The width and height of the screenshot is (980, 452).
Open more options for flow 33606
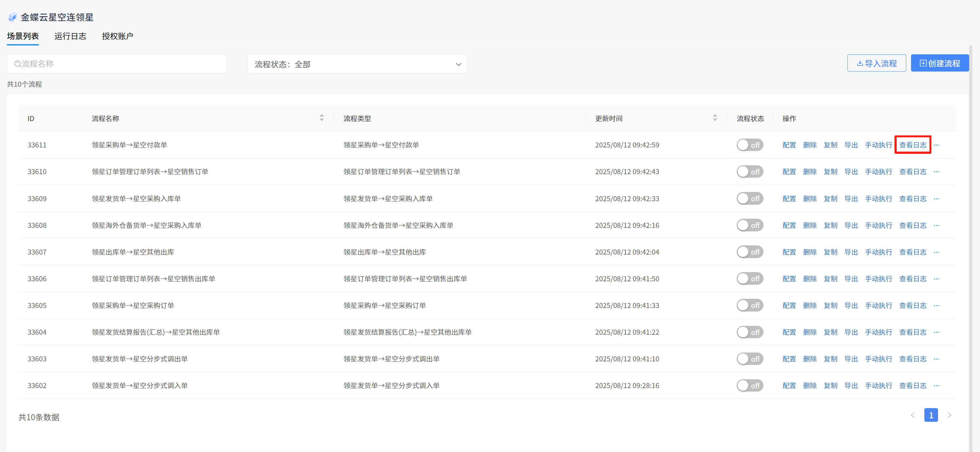[936, 279]
